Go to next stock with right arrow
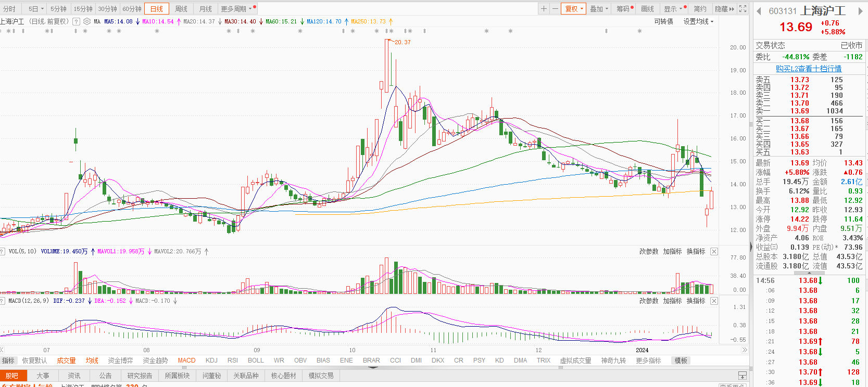868x387 pixels. (x=860, y=11)
